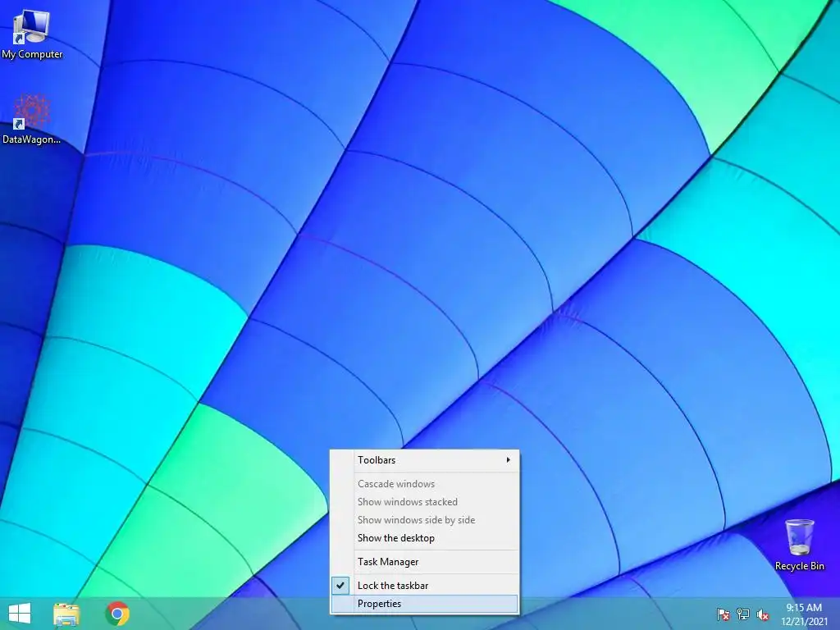Open the Windows Start button

point(20,614)
